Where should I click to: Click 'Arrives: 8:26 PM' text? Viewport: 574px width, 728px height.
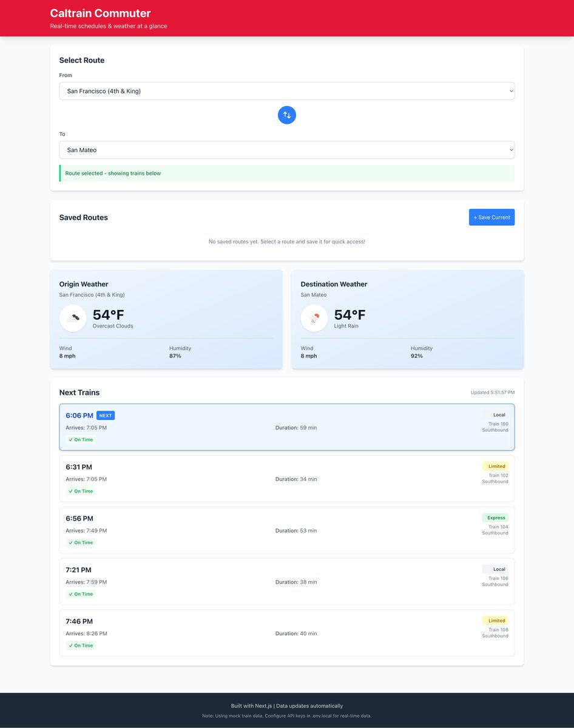click(x=86, y=634)
